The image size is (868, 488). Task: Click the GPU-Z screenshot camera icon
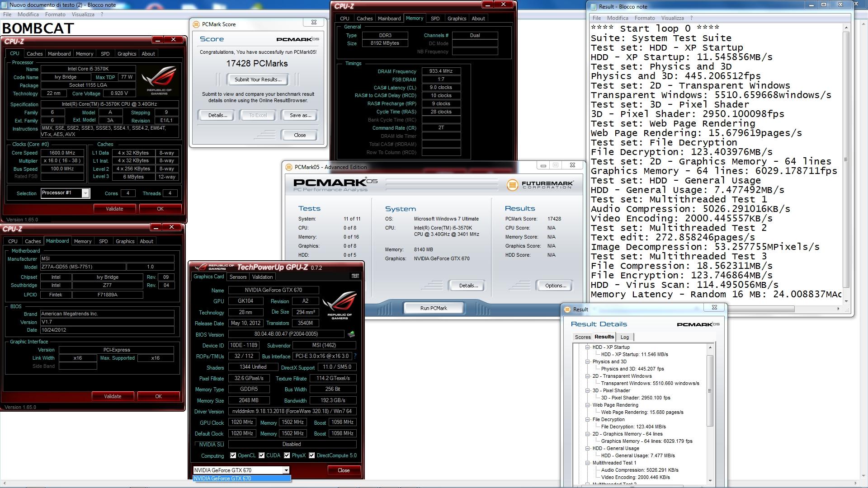tap(355, 276)
